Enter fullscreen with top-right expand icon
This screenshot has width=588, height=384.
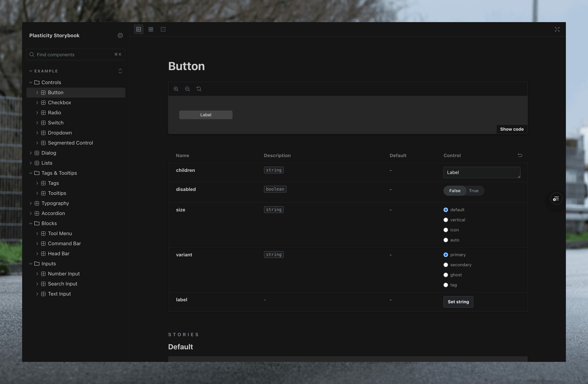(557, 29)
